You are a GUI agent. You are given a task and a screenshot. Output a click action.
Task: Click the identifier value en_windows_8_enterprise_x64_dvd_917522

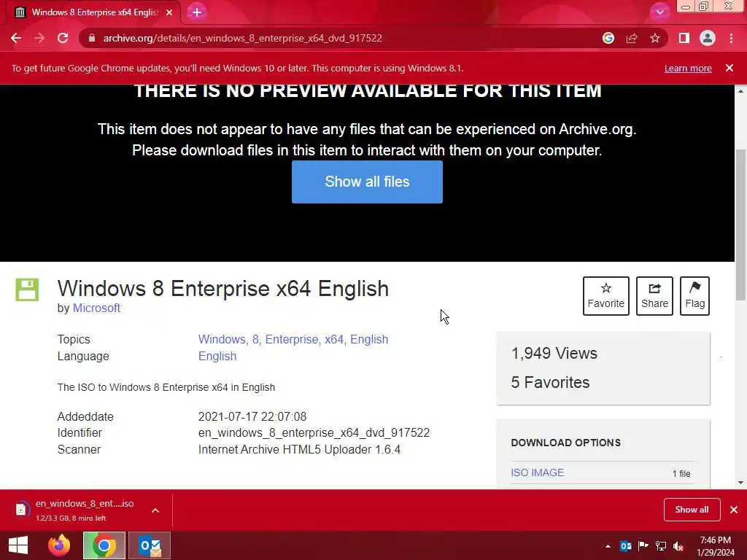(314, 433)
